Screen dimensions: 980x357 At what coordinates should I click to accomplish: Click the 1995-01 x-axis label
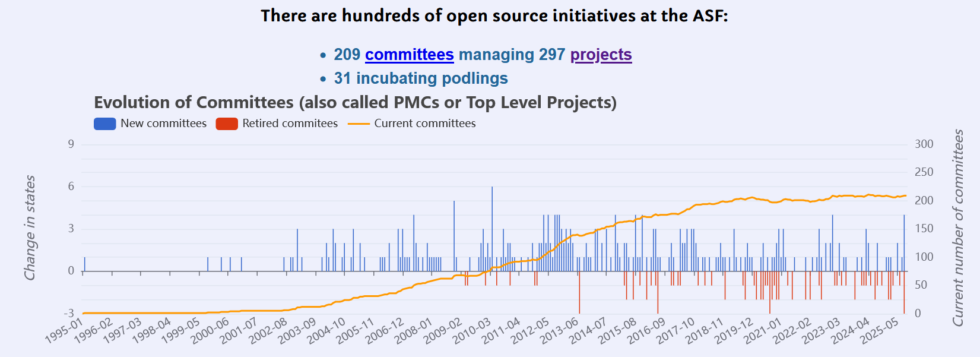tap(64, 331)
